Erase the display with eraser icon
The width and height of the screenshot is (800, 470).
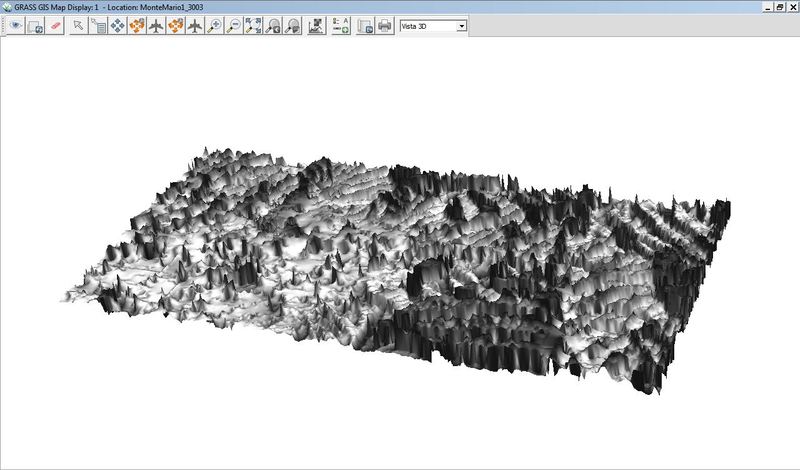(56, 26)
